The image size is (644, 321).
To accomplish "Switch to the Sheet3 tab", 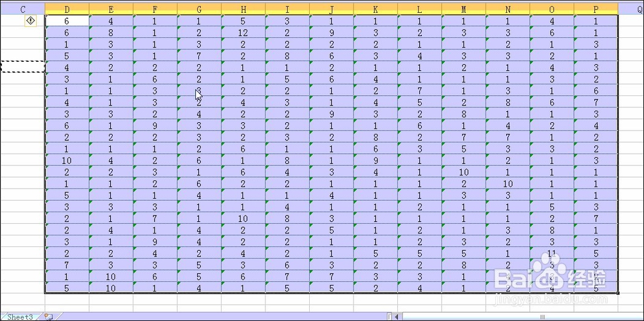I will coord(20,317).
